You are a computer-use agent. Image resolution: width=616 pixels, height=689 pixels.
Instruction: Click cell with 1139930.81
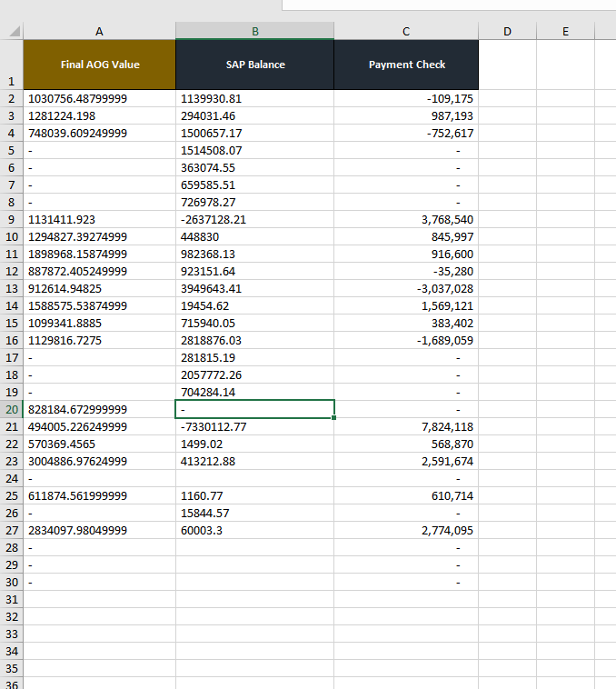(x=254, y=98)
